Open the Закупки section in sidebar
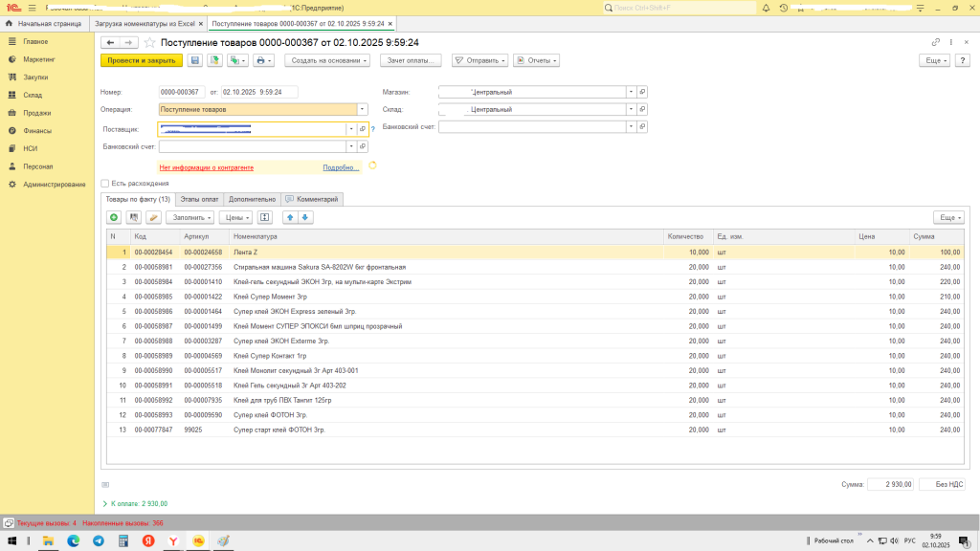 pyautogui.click(x=35, y=77)
